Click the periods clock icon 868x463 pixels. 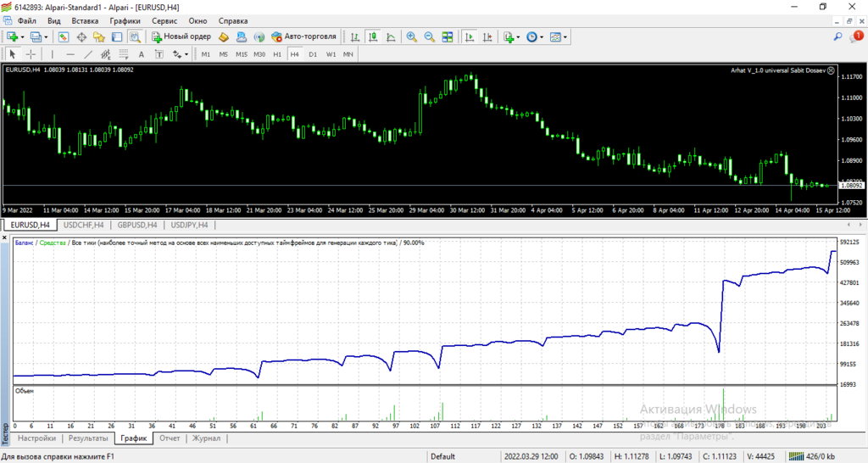pos(531,37)
